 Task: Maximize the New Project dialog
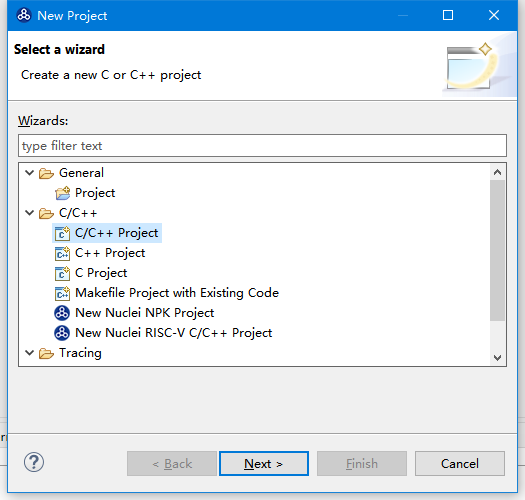click(448, 15)
